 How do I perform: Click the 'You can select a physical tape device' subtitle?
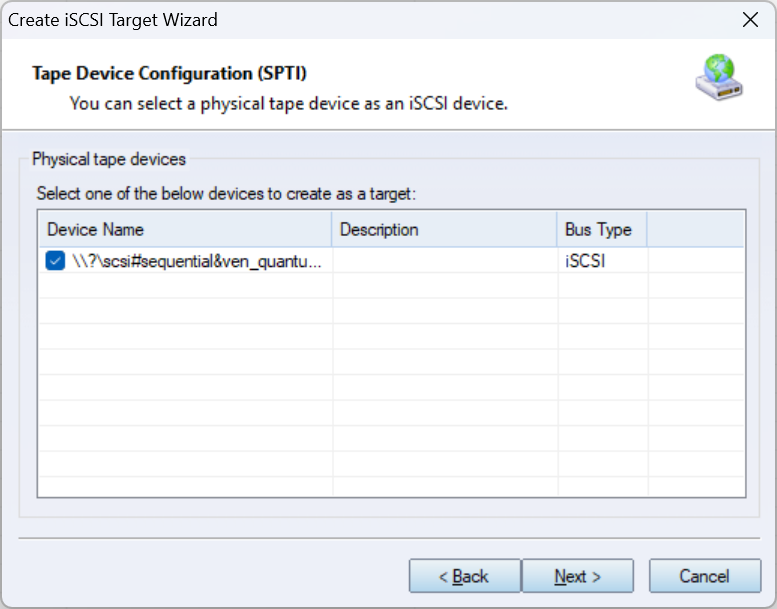[288, 103]
